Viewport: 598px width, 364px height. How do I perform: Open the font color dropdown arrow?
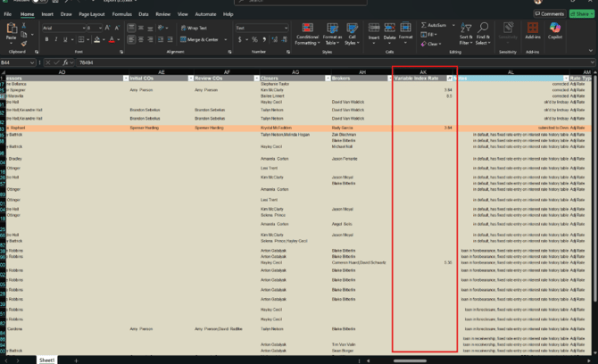(119, 39)
